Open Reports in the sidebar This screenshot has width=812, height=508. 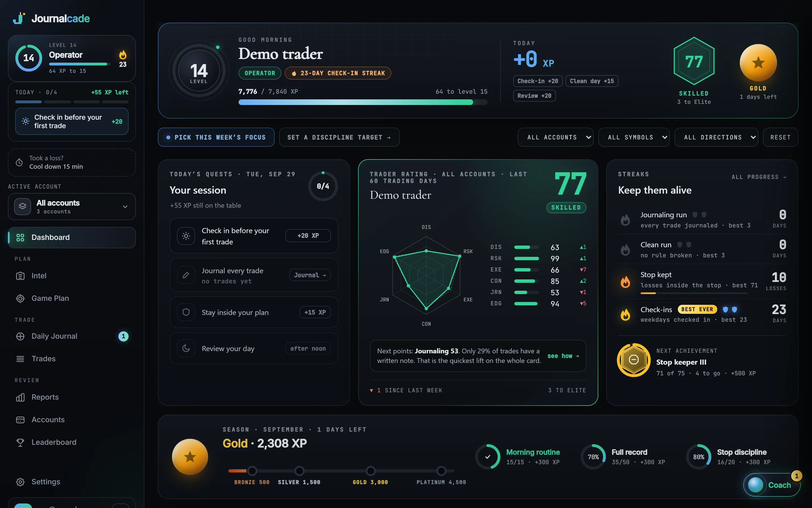click(x=72, y=397)
